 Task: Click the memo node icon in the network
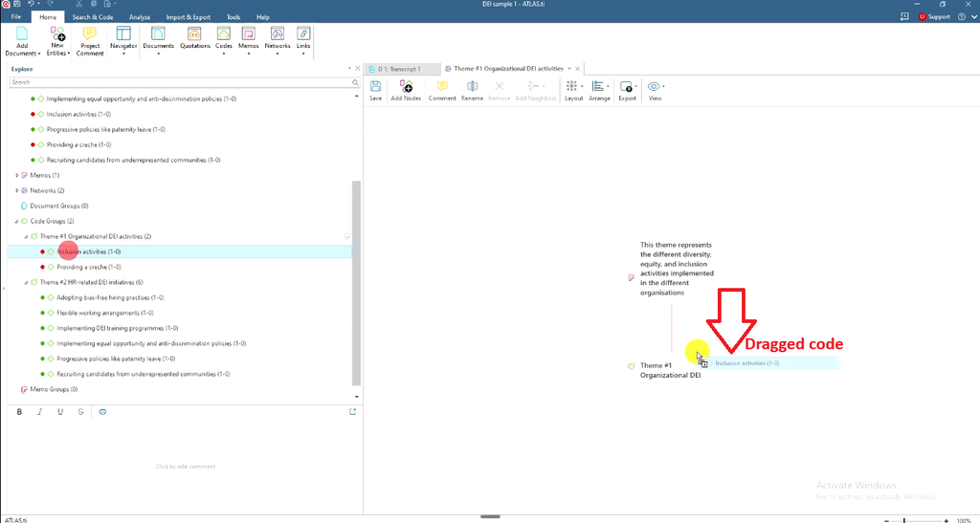632,277
